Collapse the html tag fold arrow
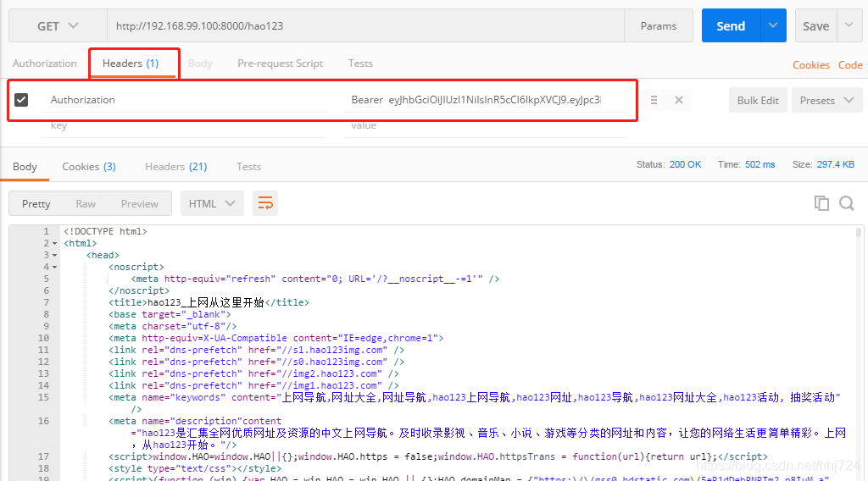This screenshot has width=868, height=481. pos(55,244)
